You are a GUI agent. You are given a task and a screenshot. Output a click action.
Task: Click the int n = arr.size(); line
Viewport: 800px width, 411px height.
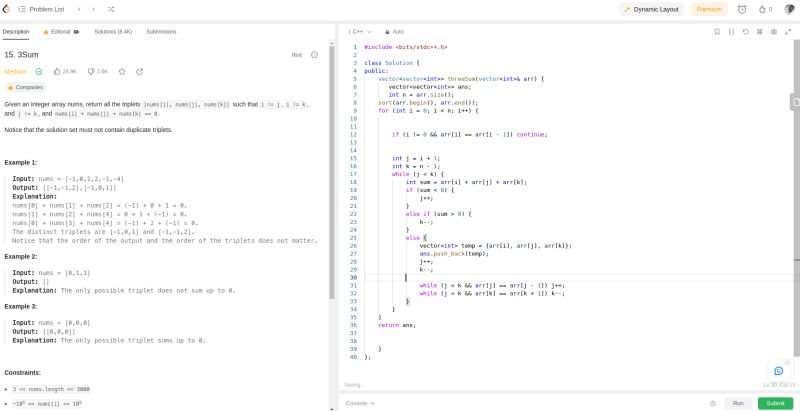421,94
